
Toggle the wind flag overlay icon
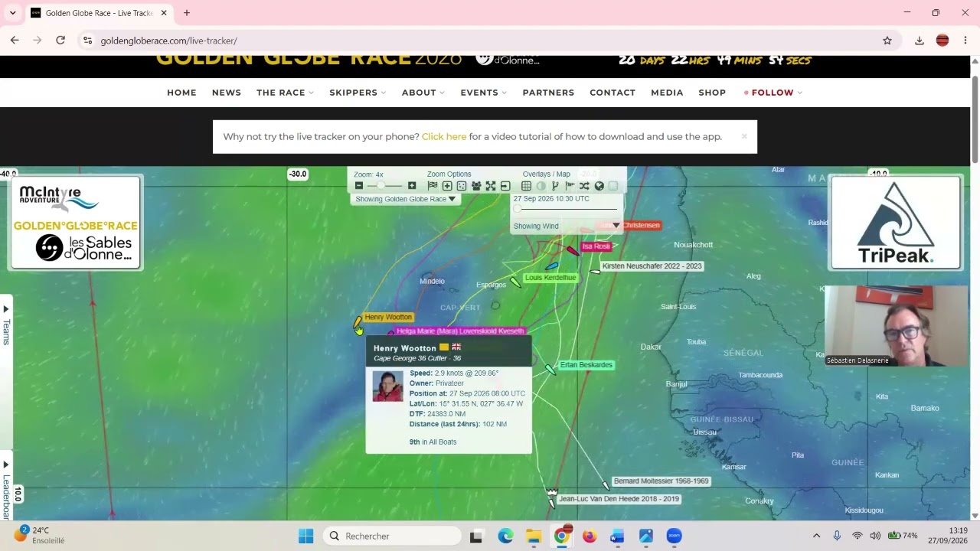coord(570,186)
